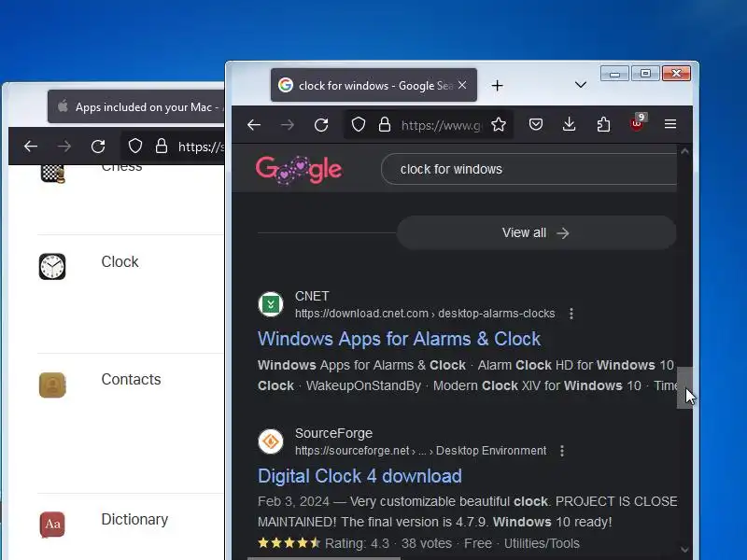
Task: Open tracking protection shield in Google window
Action: click(359, 125)
